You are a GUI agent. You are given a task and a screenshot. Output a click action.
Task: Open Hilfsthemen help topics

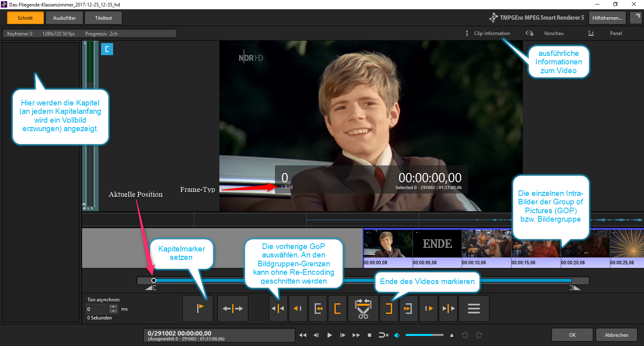[607, 18]
